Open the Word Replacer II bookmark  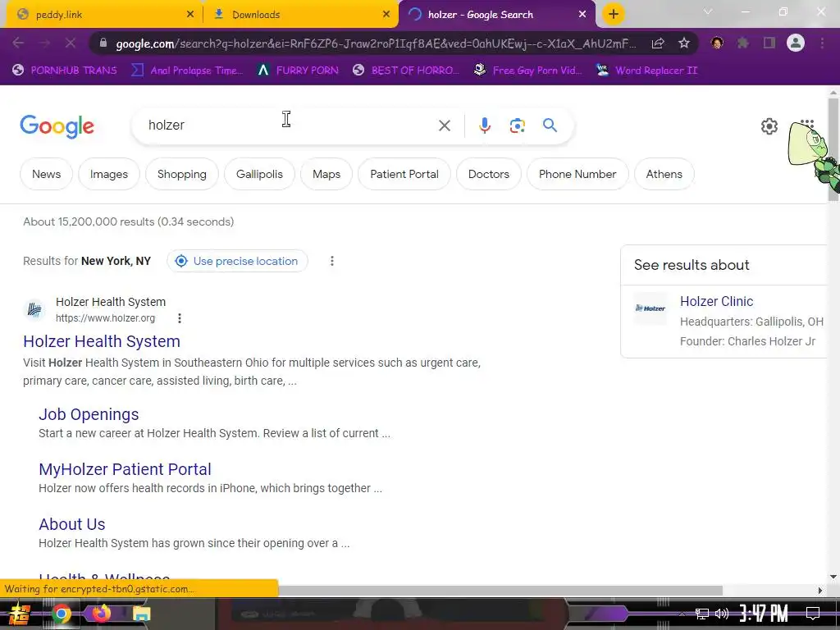pyautogui.click(x=647, y=71)
